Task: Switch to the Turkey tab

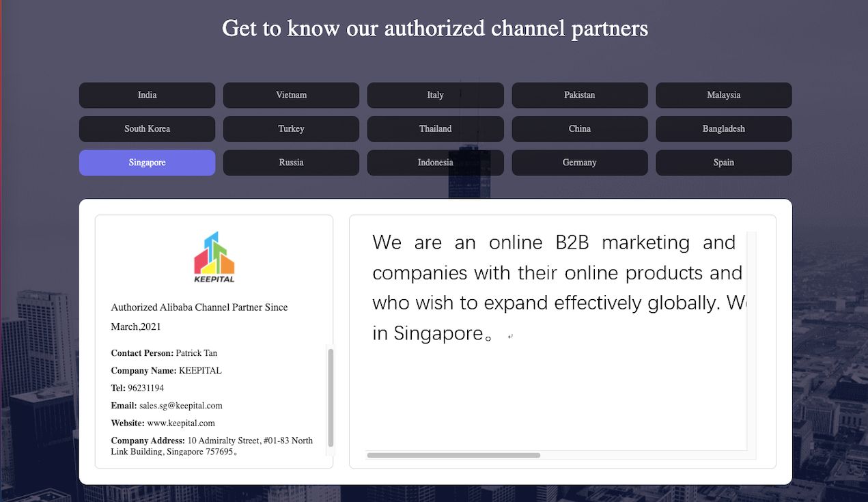Action: [x=291, y=128]
